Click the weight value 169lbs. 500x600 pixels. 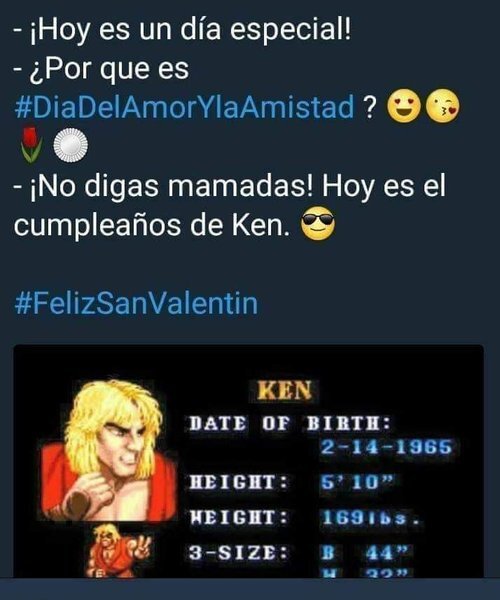(x=369, y=518)
